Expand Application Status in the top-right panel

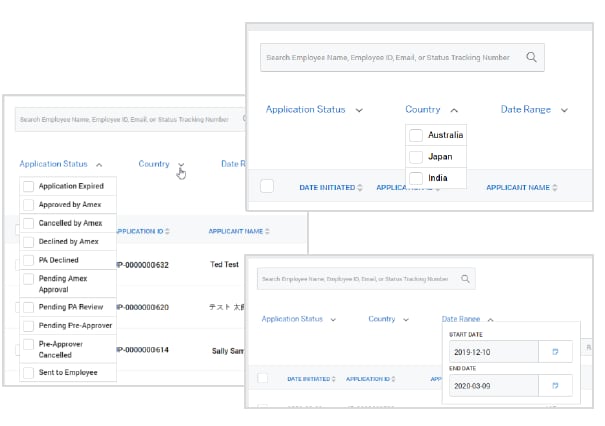(x=359, y=110)
